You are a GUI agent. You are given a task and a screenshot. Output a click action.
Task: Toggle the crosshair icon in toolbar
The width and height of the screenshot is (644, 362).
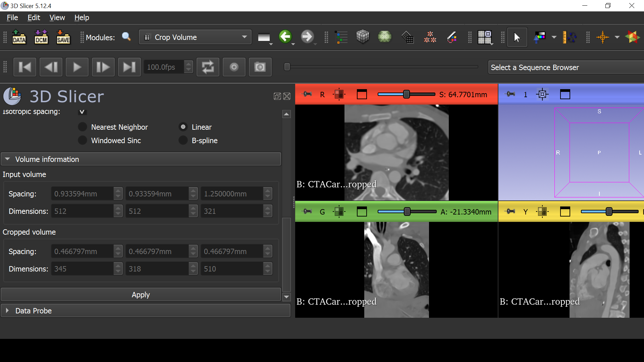point(603,37)
